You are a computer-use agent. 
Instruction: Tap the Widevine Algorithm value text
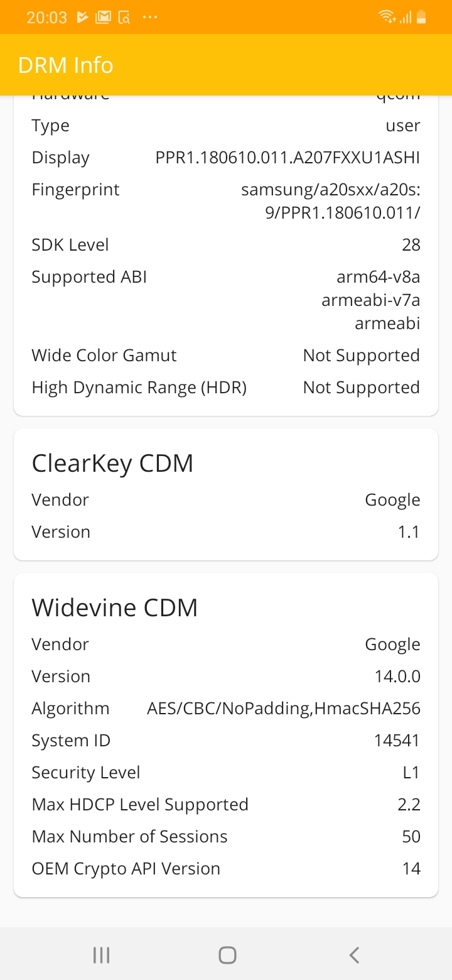[284, 708]
